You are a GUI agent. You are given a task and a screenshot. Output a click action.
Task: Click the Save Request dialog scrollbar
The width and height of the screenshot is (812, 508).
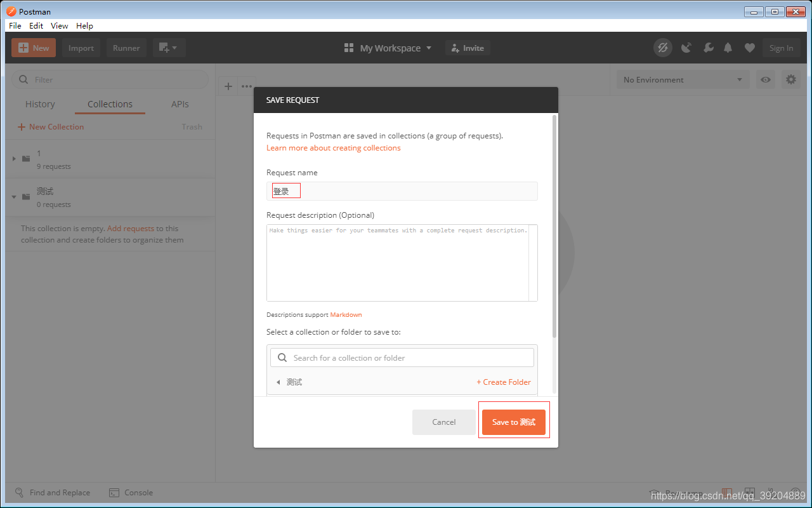click(x=554, y=226)
